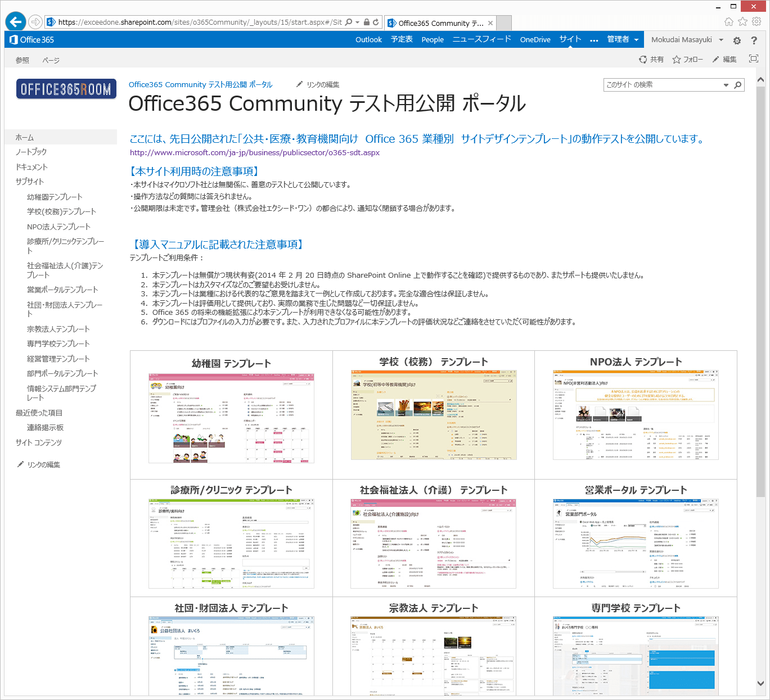Screen dimensions: 770x700
Task: Open the browser home icon
Action: (x=729, y=22)
